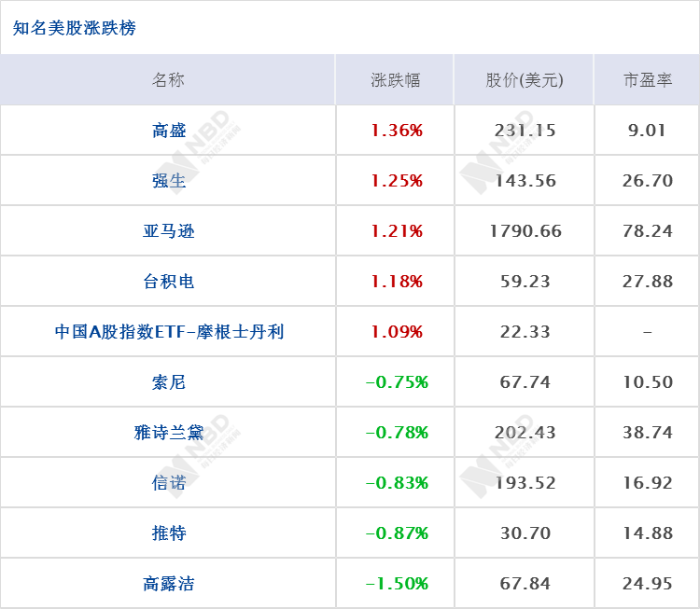Viewport: 700px width, 609px height.
Task: Select the 67.84 price cell
Action: (525, 584)
